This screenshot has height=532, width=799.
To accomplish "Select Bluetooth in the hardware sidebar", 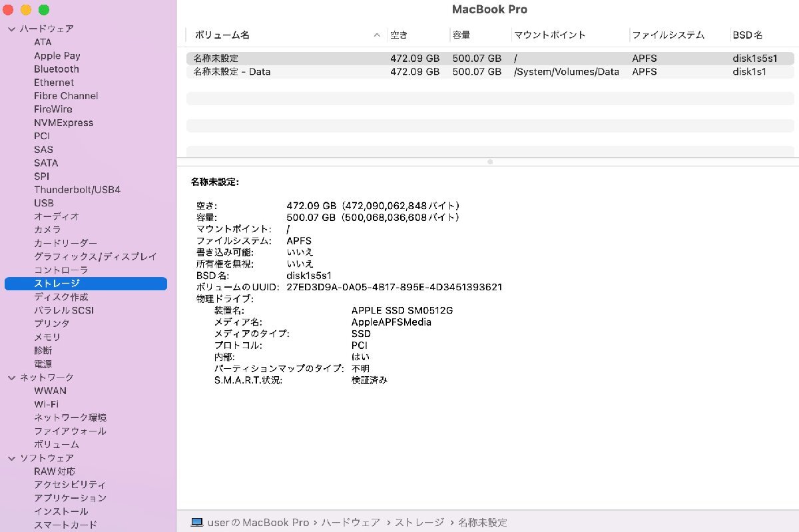I will (56, 69).
